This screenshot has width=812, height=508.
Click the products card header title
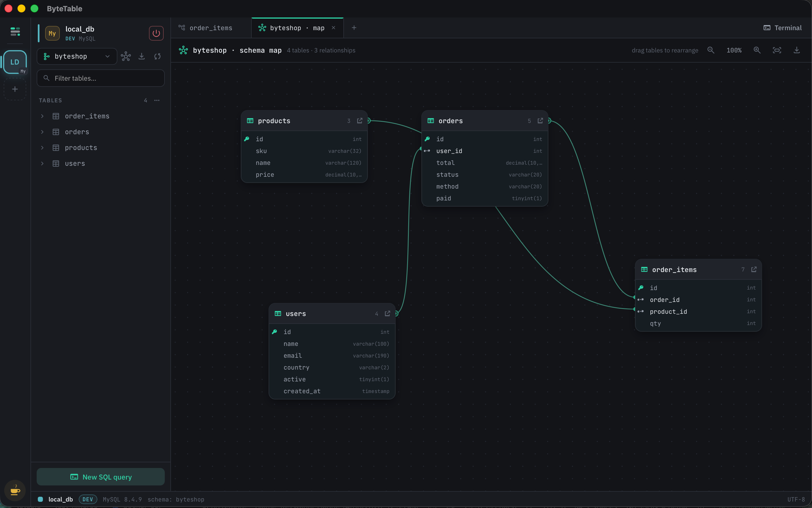274,121
